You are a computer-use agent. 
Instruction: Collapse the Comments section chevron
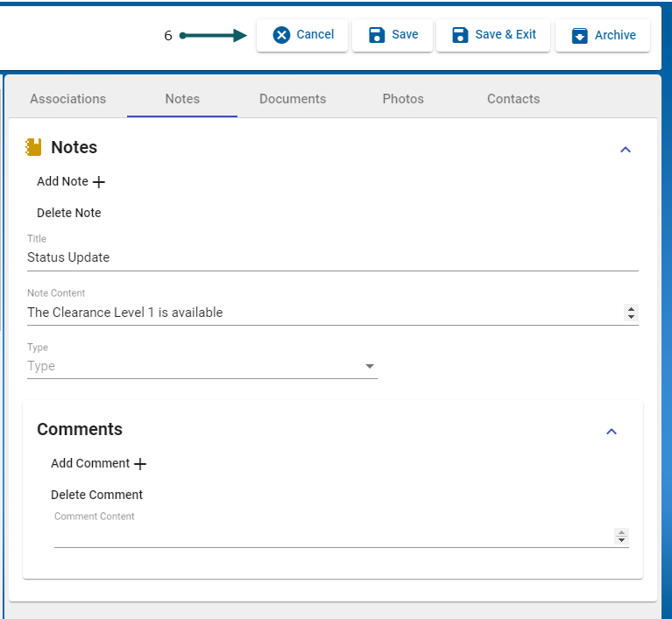pyautogui.click(x=612, y=431)
